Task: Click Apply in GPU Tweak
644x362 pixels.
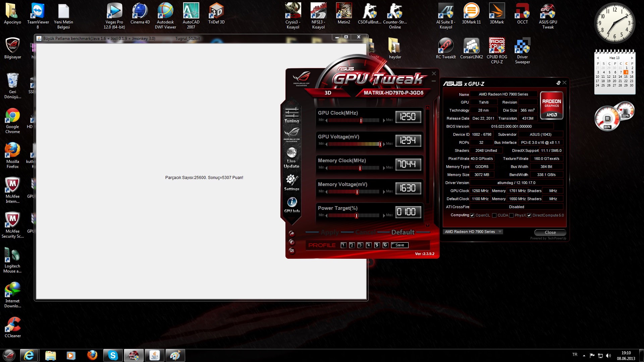Action: point(330,232)
